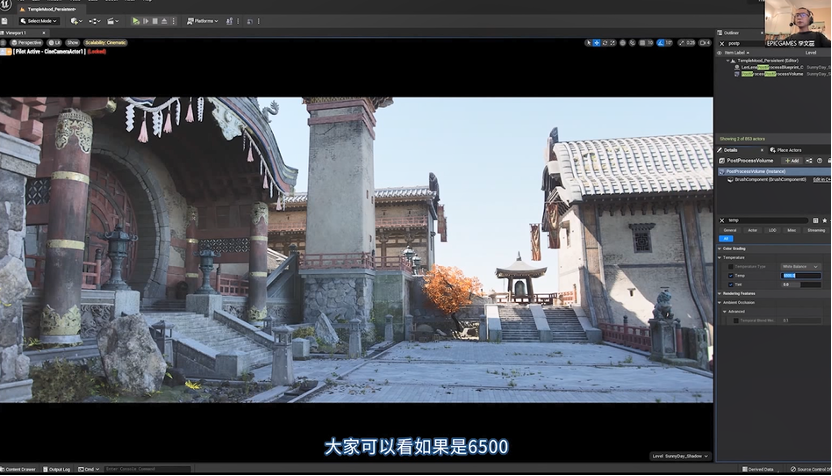Collapse the Color Grading section
This screenshot has height=476, width=832.
point(720,248)
